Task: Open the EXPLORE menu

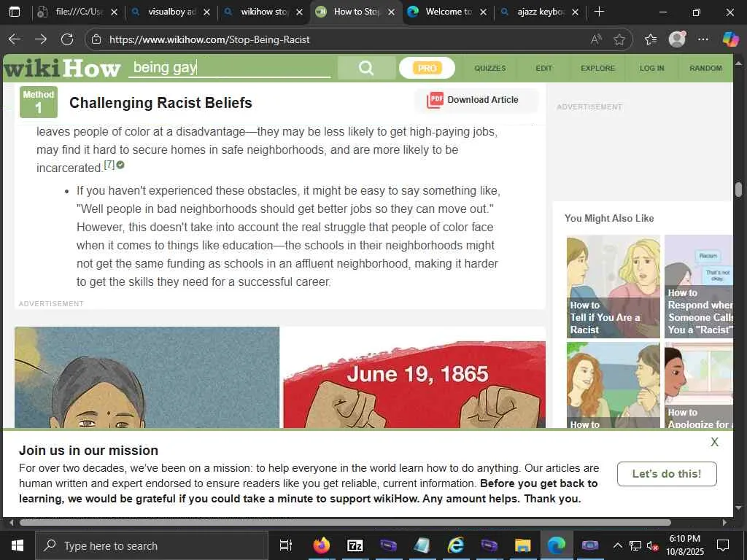Action: (x=597, y=68)
